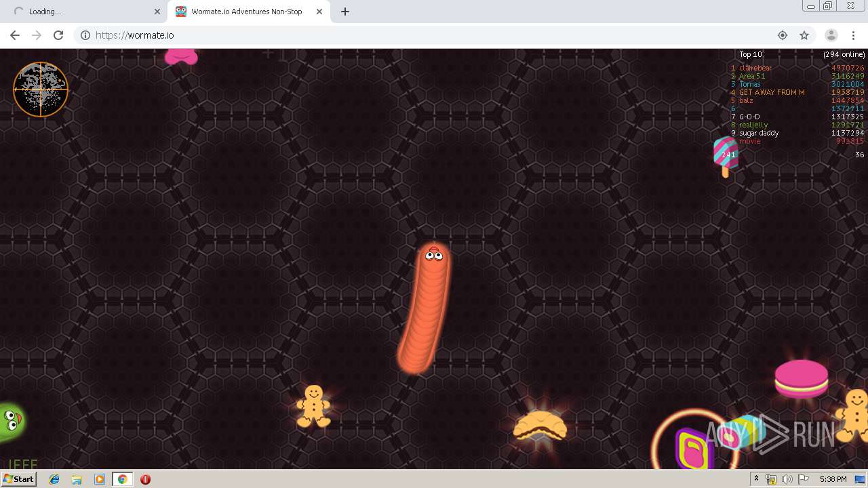Click the red Opera-style taskbar icon
Image resolution: width=868 pixels, height=488 pixels.
[x=145, y=479]
